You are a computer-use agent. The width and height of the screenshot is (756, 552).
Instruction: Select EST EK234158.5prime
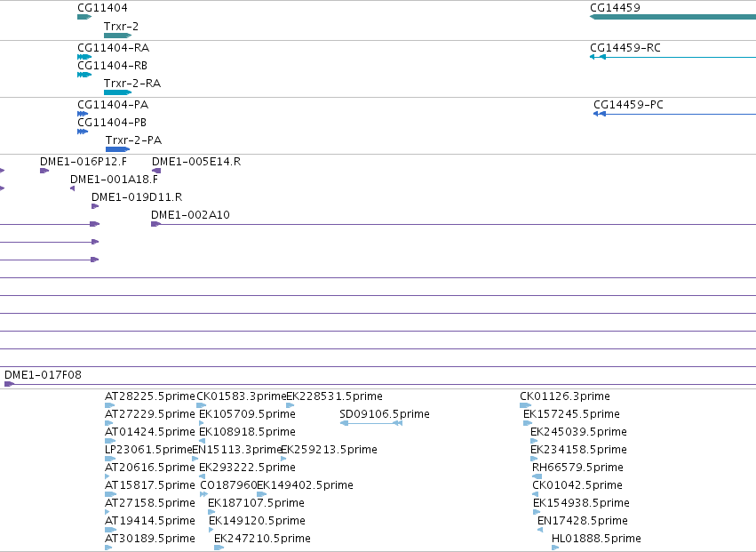tap(578, 450)
